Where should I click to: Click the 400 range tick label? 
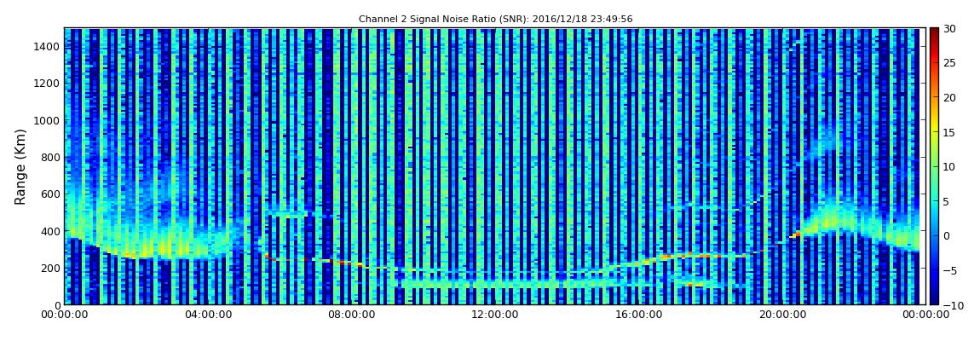click(49, 231)
